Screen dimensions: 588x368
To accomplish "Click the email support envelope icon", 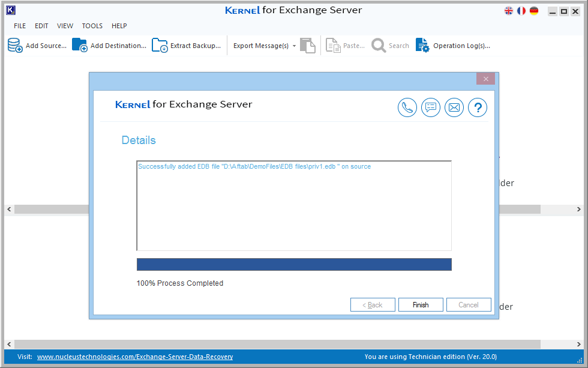I will tap(454, 107).
